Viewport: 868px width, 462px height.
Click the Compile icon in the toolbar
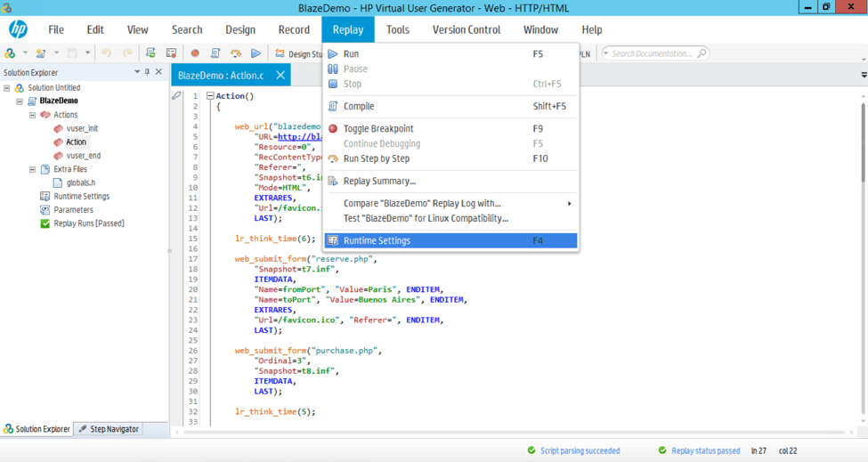[x=215, y=53]
